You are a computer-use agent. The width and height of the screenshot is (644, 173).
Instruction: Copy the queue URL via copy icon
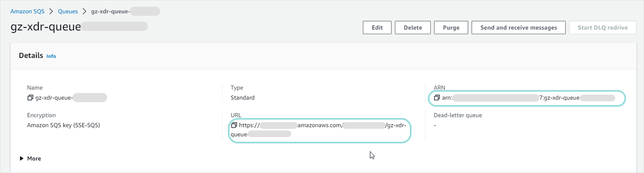pyautogui.click(x=234, y=125)
